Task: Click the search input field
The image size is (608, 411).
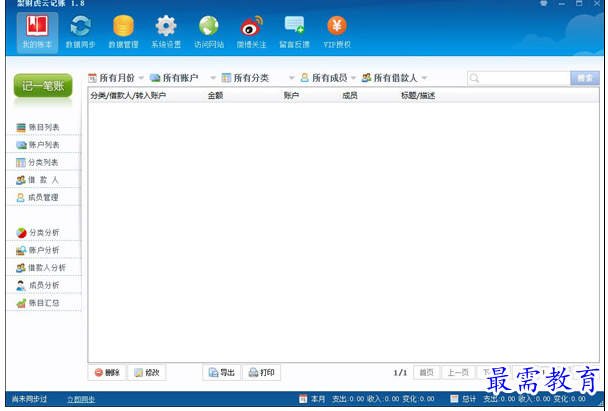Action: pyautogui.click(x=519, y=78)
